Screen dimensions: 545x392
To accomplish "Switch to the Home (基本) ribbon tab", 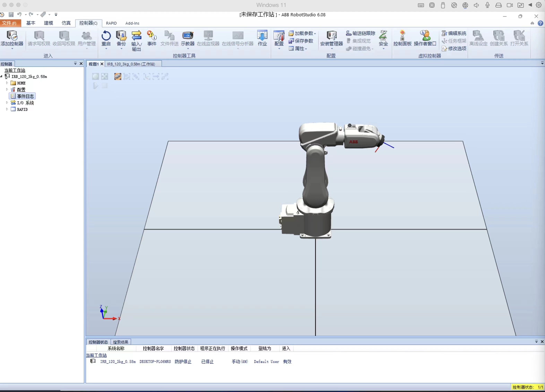I will pos(31,23).
